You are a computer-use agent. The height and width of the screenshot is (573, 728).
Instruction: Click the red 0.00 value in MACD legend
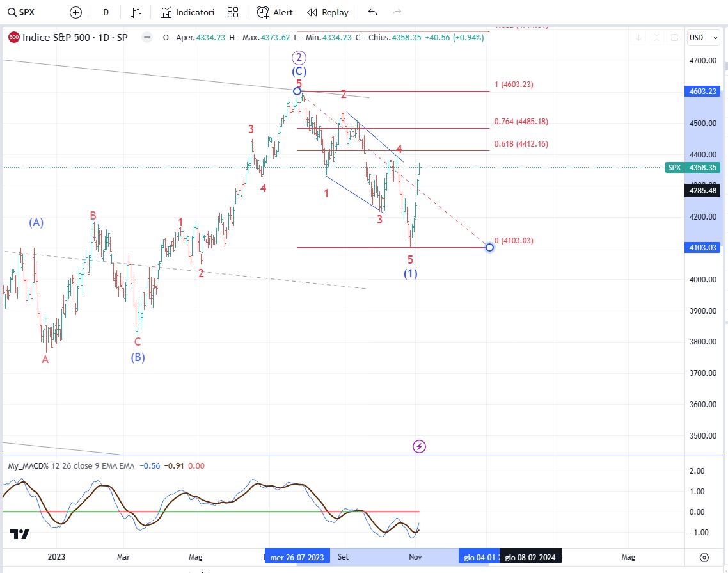[x=196, y=466]
